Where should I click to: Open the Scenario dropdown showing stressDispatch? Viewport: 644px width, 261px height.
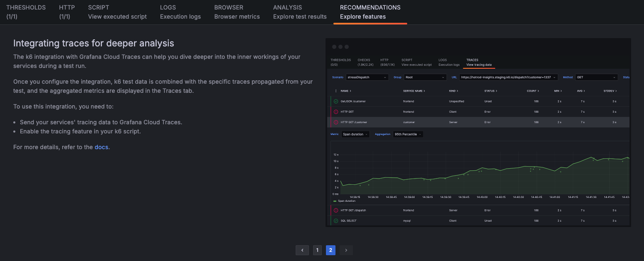[x=367, y=77]
